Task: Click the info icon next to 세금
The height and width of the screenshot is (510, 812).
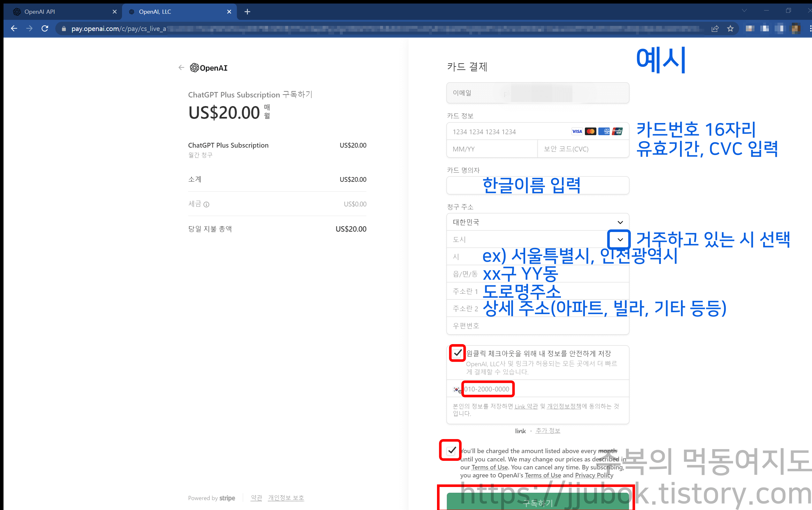Action: (207, 205)
